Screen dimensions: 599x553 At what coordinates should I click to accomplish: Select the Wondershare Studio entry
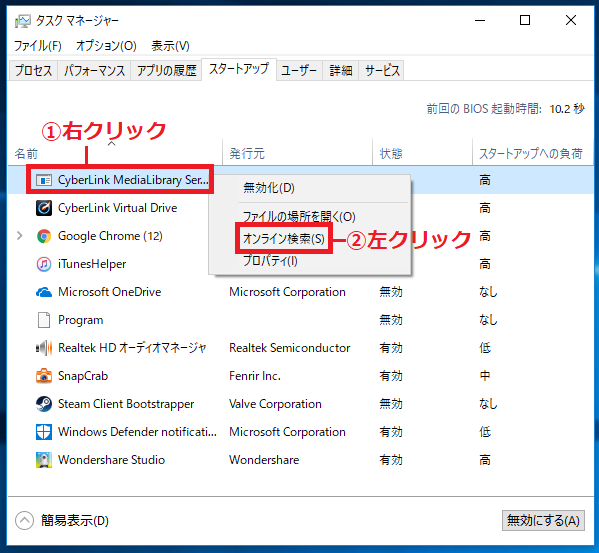112,460
